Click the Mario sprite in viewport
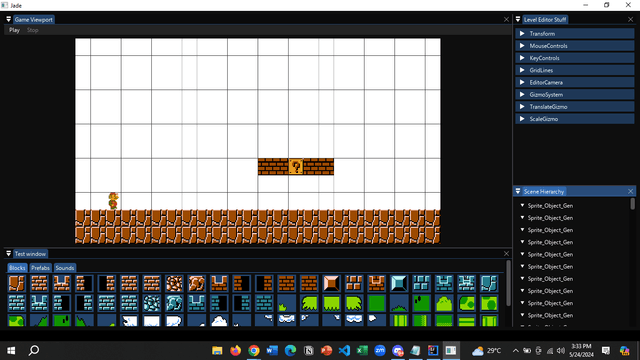Viewport: 640px width, 360px height. [x=113, y=201]
